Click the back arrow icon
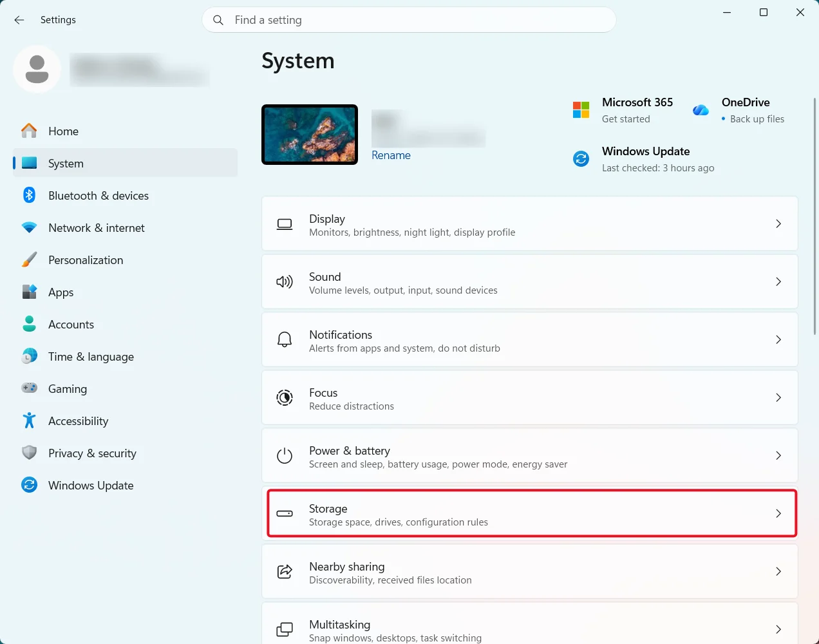The image size is (819, 644). click(x=19, y=20)
